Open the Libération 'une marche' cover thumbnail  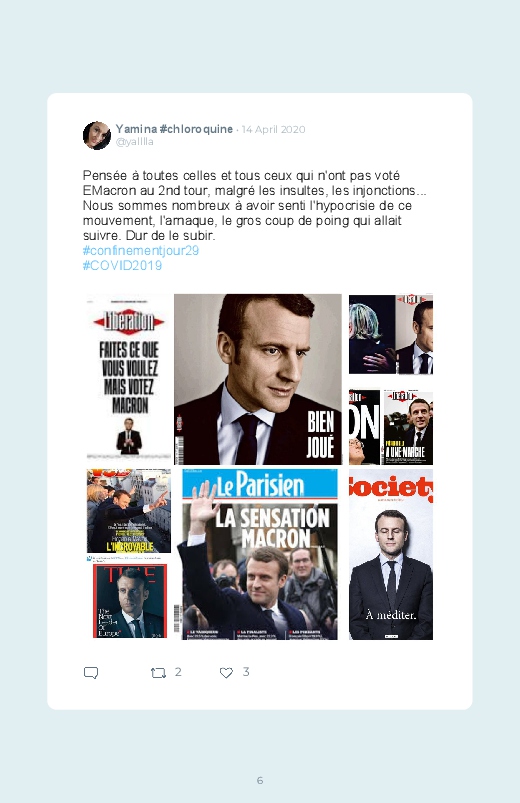408,428
